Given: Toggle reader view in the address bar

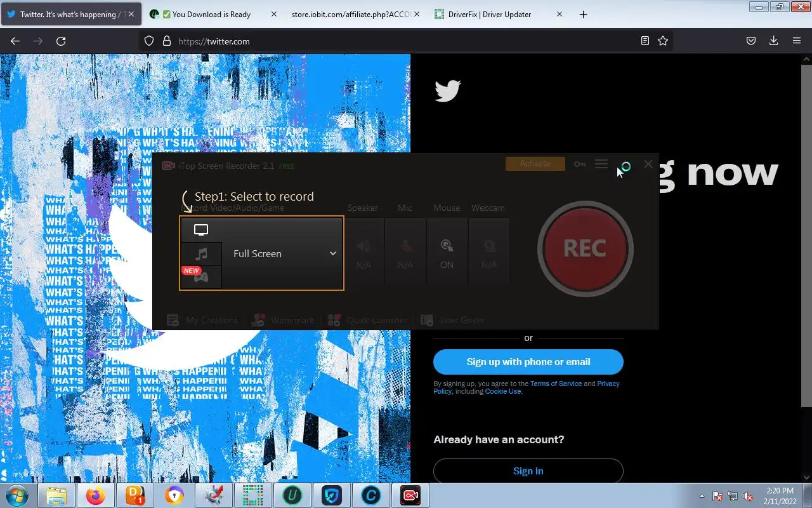Looking at the screenshot, I should pos(645,41).
